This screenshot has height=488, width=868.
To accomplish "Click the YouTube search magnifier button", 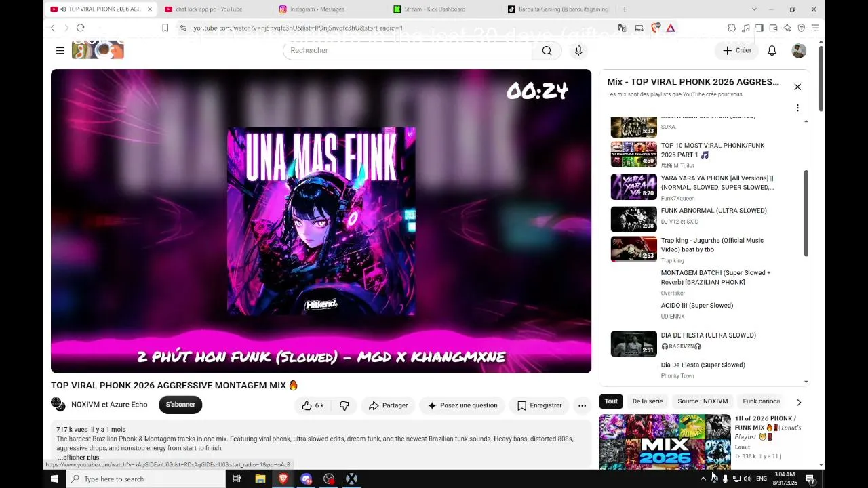I will coord(547,50).
